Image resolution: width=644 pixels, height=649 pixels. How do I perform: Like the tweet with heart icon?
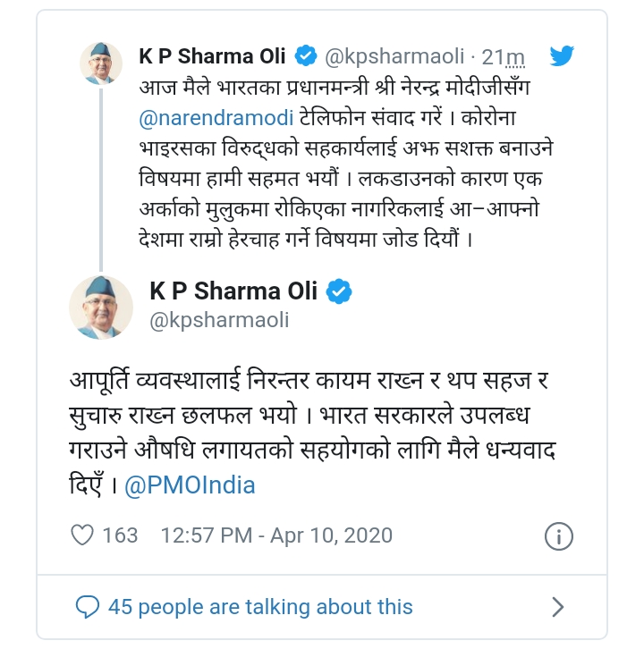coord(82,535)
